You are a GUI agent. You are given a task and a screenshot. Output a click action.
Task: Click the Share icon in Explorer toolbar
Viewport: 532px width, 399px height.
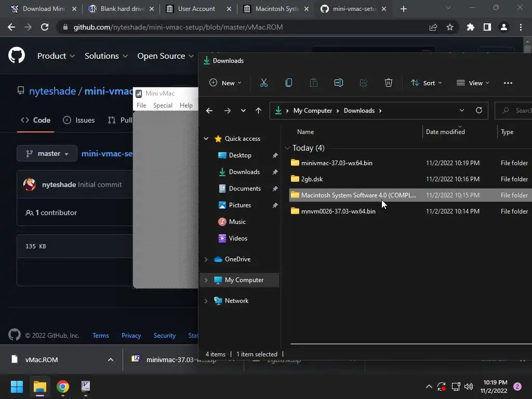(x=363, y=83)
